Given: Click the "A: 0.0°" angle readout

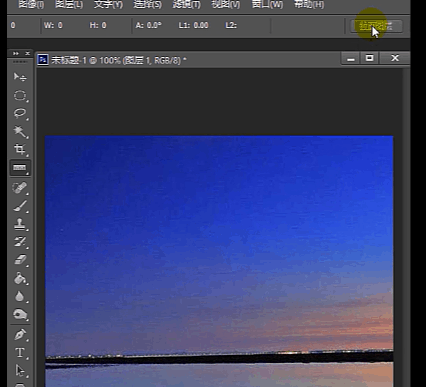Looking at the screenshot, I should pyautogui.click(x=148, y=25).
